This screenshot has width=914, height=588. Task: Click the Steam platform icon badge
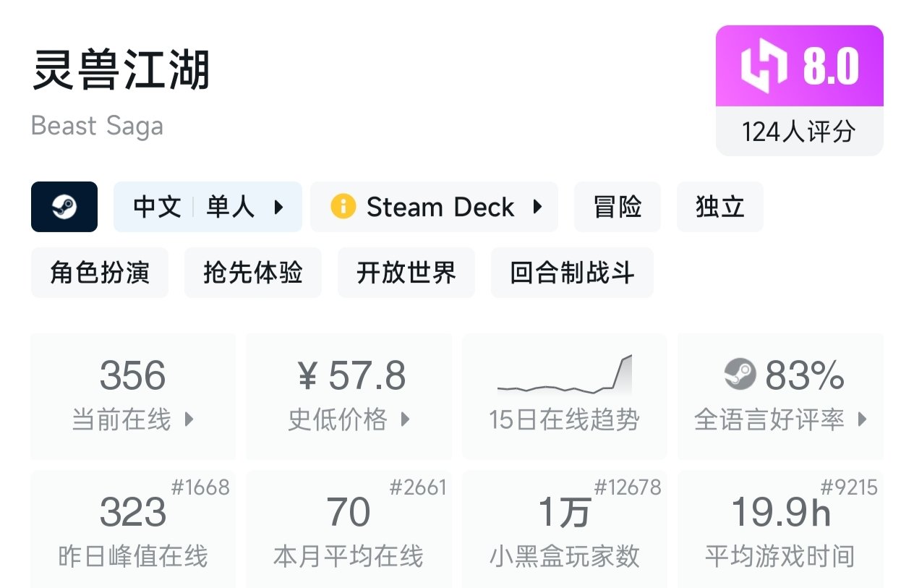pos(64,207)
